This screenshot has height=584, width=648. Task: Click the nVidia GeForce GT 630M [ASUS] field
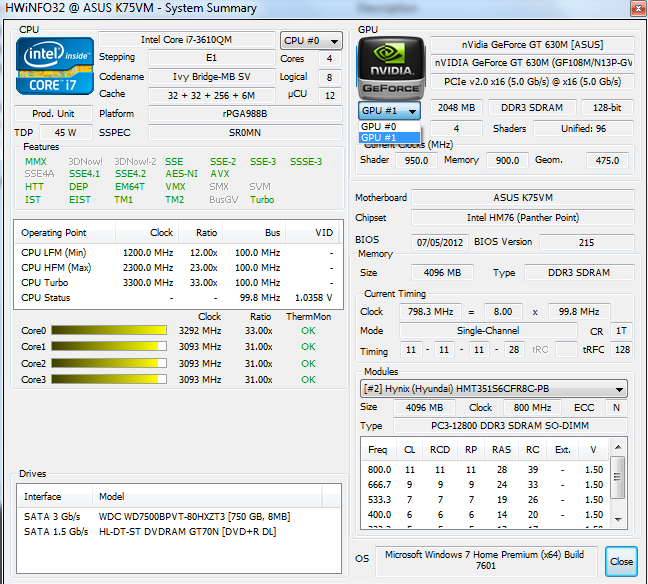[532, 44]
